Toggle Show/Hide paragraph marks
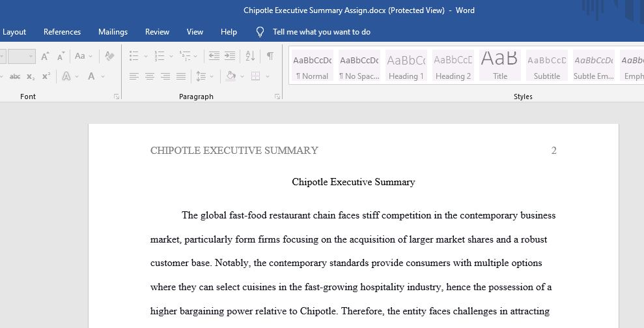Screen dimensions: 644x328 point(270,56)
